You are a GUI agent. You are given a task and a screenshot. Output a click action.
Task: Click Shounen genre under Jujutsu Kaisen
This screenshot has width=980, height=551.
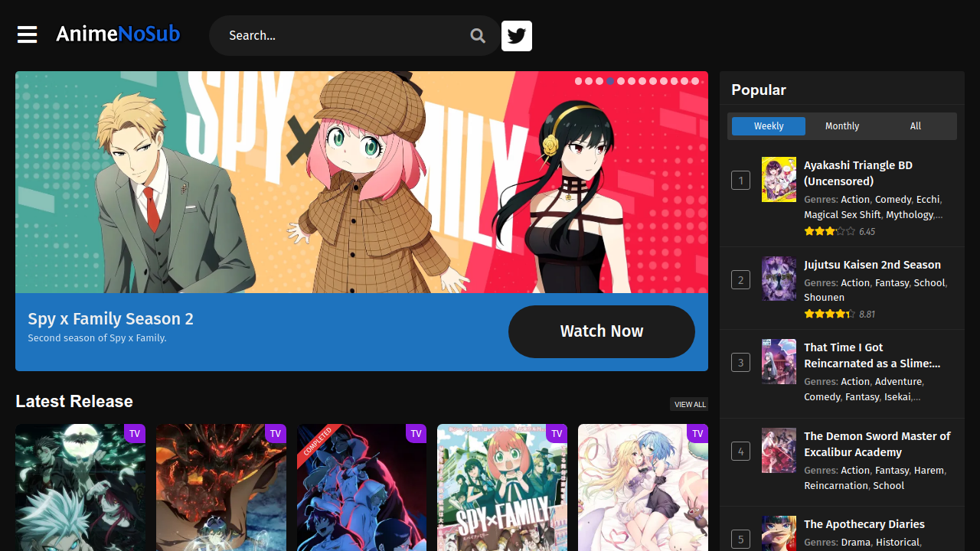point(824,298)
